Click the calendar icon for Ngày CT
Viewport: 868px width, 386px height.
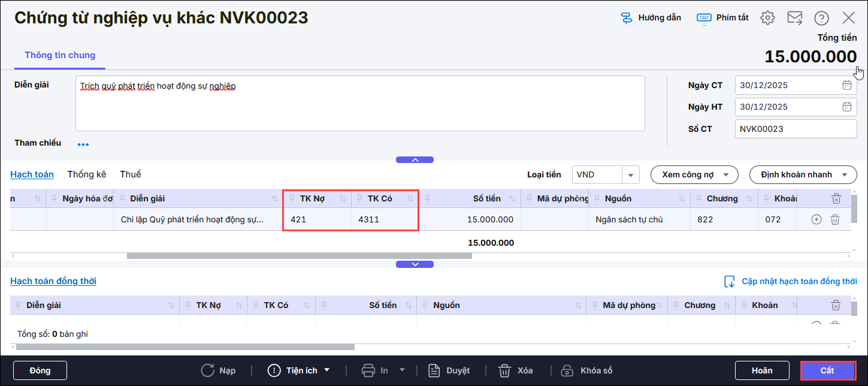pos(846,85)
